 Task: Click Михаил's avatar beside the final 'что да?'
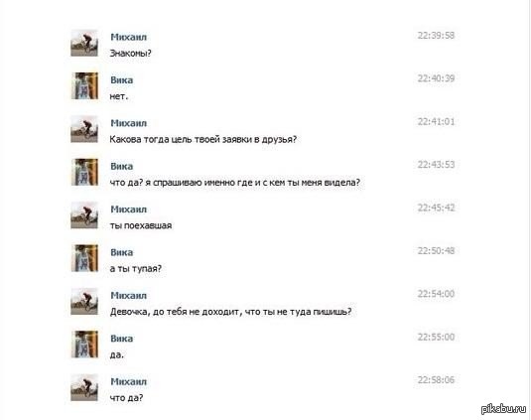(84, 387)
